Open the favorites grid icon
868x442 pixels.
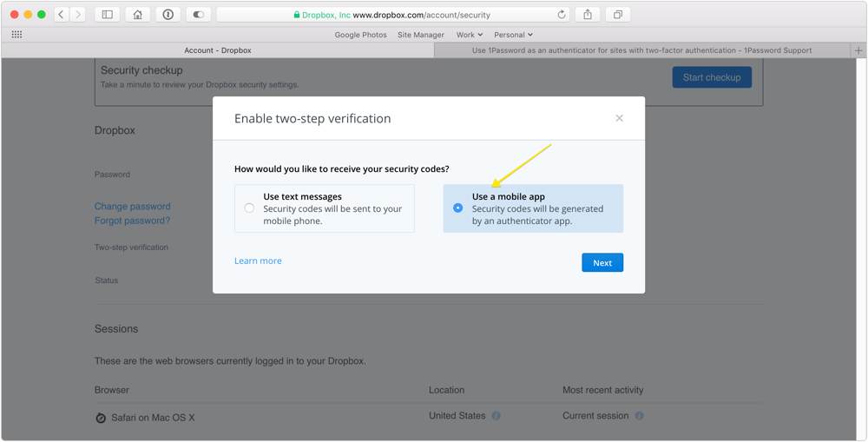click(17, 35)
